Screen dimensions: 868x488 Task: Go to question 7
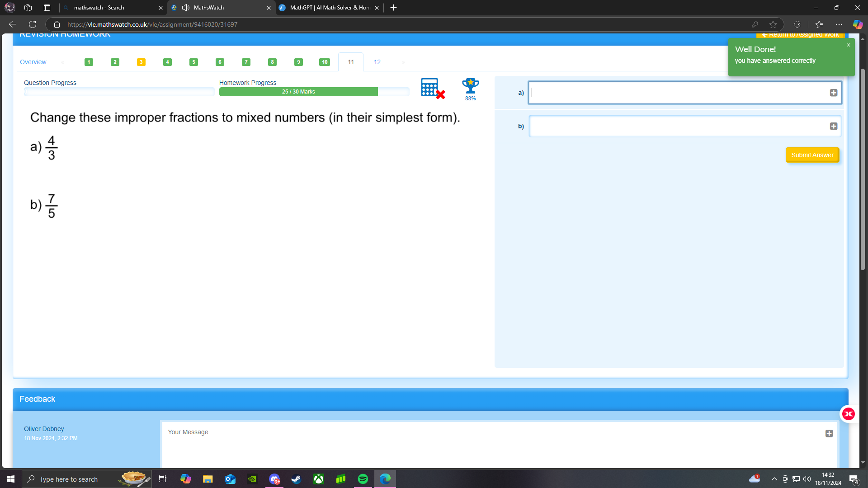point(246,62)
